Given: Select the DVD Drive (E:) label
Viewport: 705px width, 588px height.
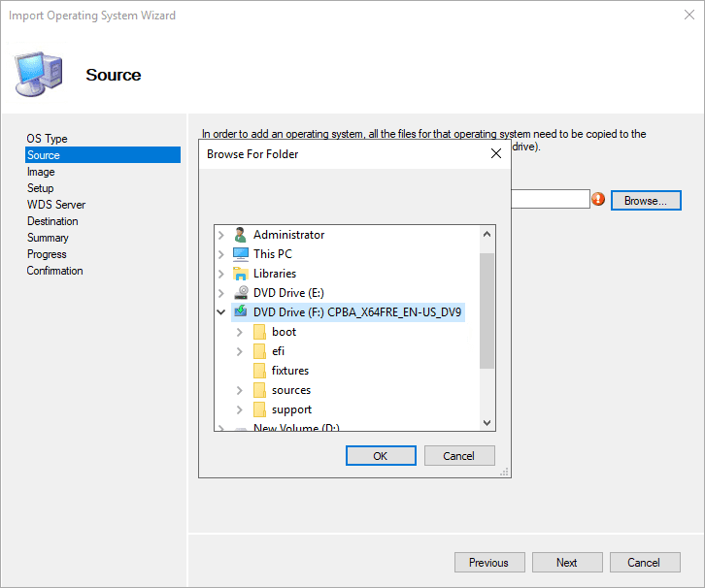Looking at the screenshot, I should tap(288, 293).
